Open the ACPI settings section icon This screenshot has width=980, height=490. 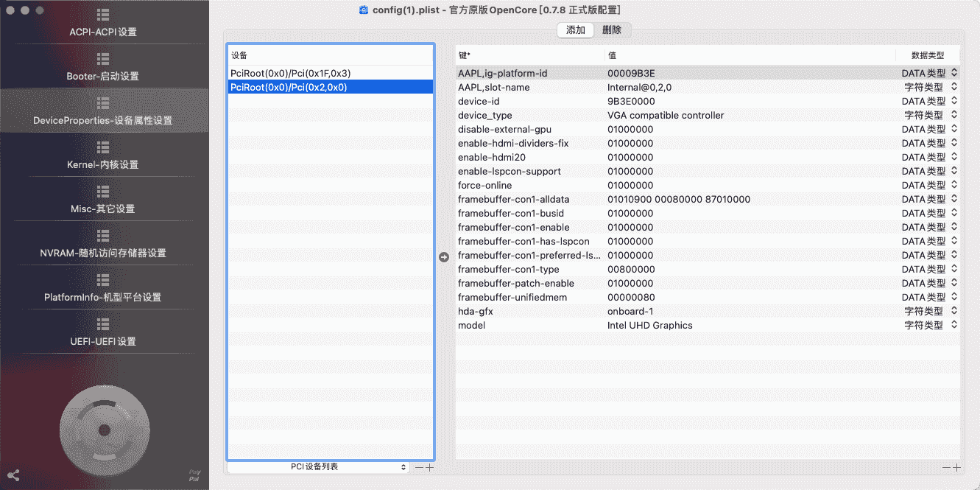click(103, 15)
